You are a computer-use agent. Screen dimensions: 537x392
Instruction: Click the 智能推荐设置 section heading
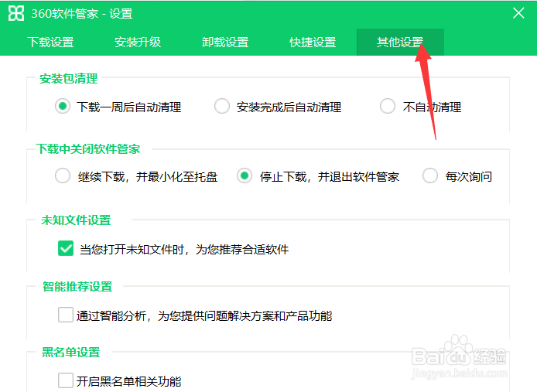77,287
